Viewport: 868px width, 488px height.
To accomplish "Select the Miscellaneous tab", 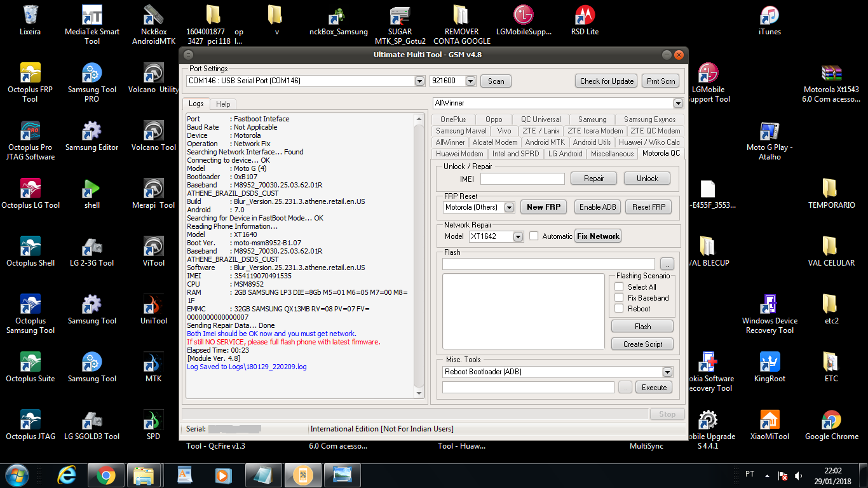I will [x=612, y=154].
